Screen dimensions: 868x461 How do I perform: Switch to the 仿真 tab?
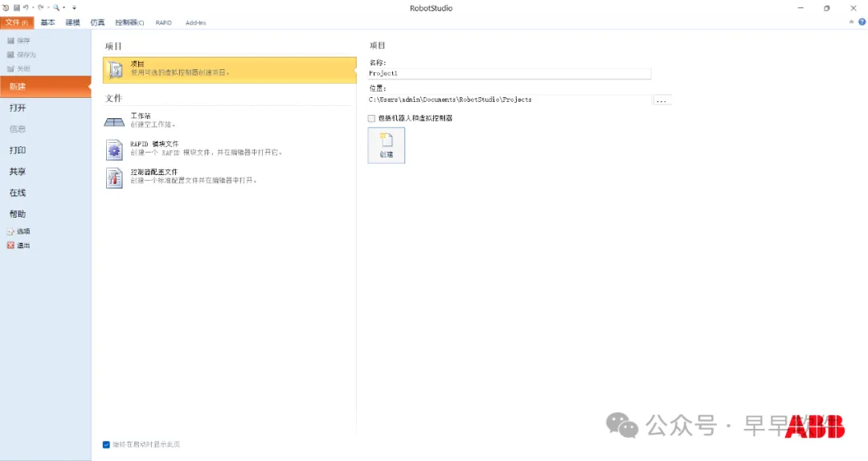tap(97, 22)
